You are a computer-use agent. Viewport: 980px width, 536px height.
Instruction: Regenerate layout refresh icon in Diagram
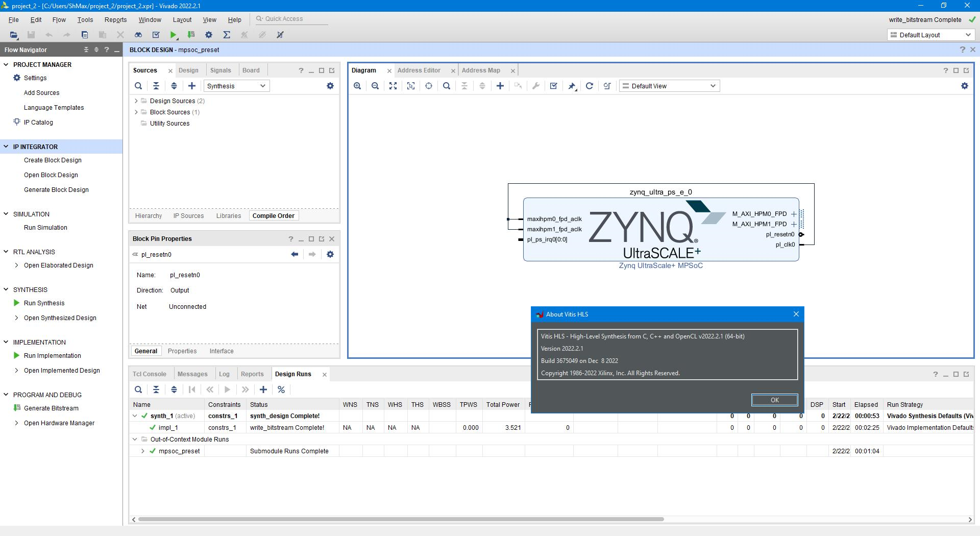click(x=590, y=86)
